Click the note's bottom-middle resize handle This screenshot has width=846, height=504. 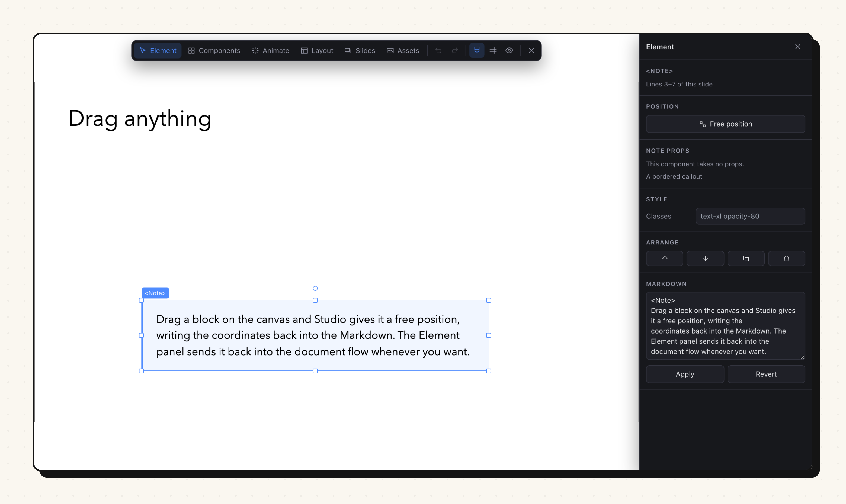[x=315, y=371]
